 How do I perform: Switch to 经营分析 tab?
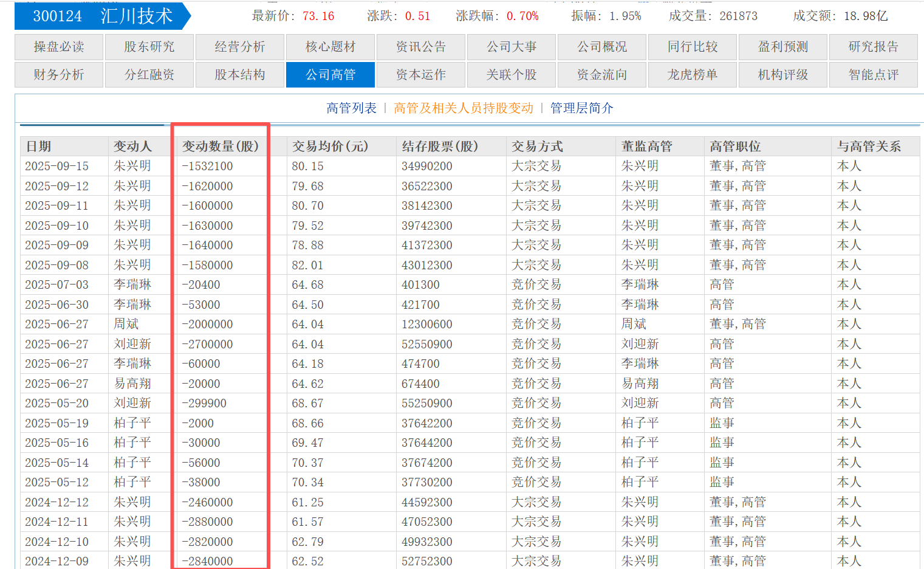pos(240,47)
